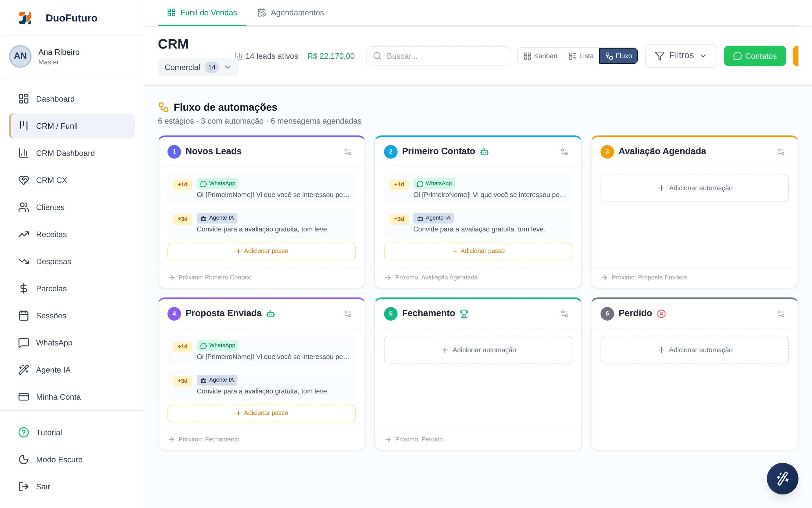Click the robot icon beside Primeiro Contato
Viewport: 812px width, 508px height.
[484, 152]
